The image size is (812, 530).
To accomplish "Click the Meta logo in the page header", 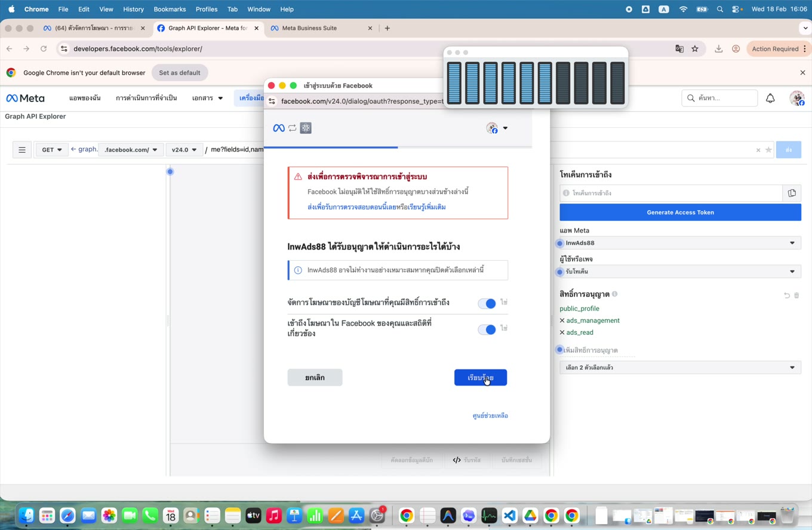I will pos(25,98).
